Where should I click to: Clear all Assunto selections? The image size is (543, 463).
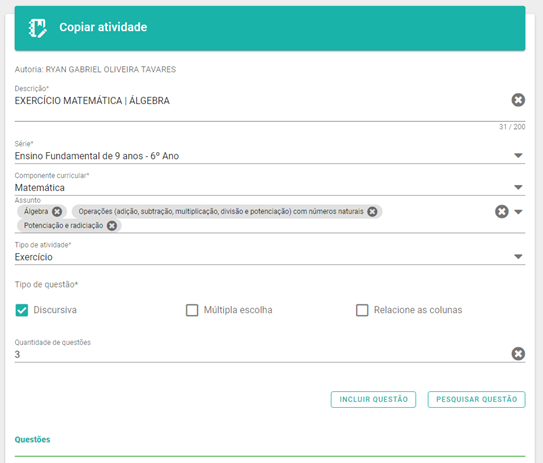(501, 212)
